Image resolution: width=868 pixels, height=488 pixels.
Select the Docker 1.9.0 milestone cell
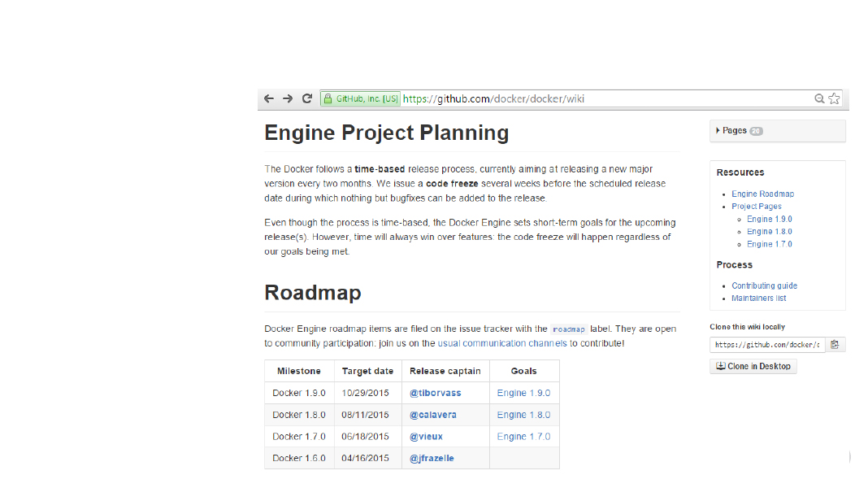tap(299, 393)
